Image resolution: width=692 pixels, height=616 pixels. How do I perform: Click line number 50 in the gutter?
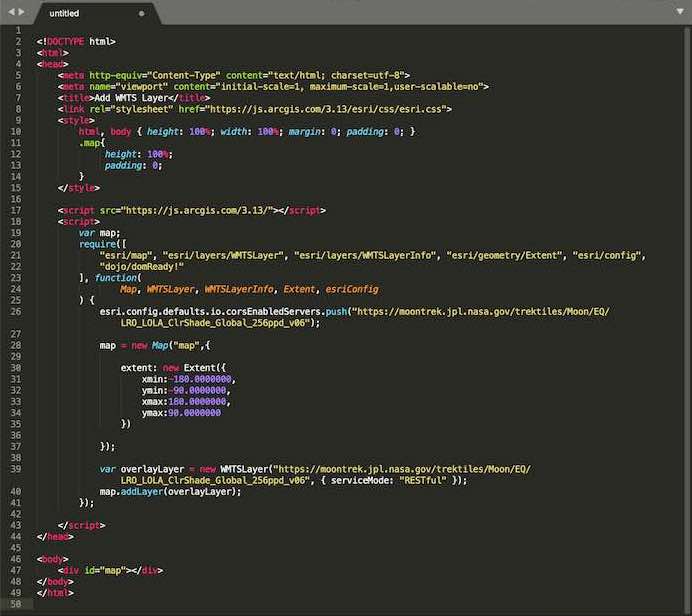click(16, 604)
